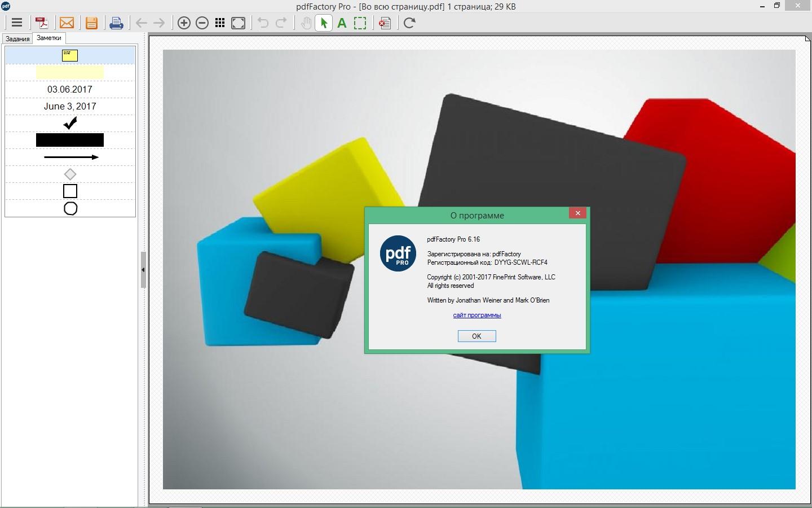
Task: Select the dashed rectangle snapshot tool
Action: 360,23
